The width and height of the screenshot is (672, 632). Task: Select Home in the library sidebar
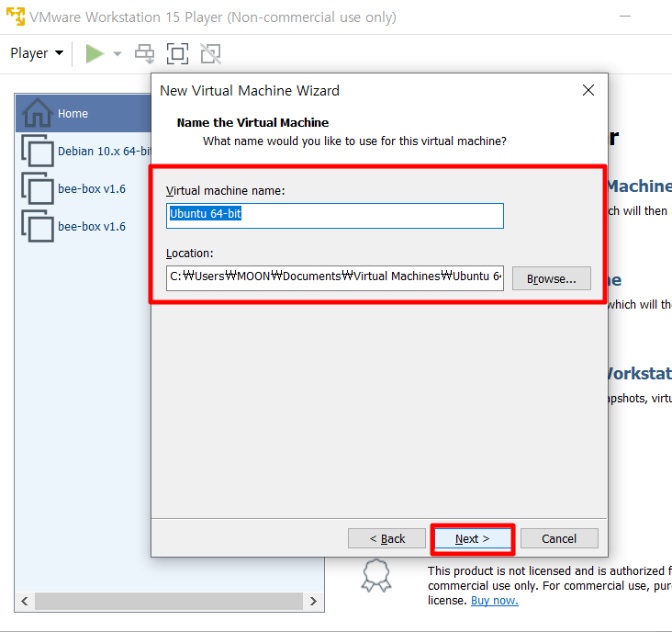[84, 113]
